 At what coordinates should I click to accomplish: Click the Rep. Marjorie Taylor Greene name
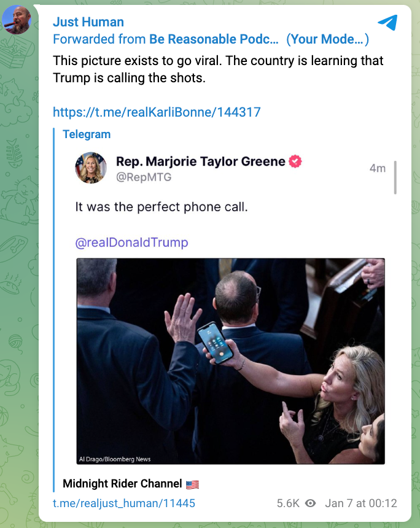click(x=201, y=161)
